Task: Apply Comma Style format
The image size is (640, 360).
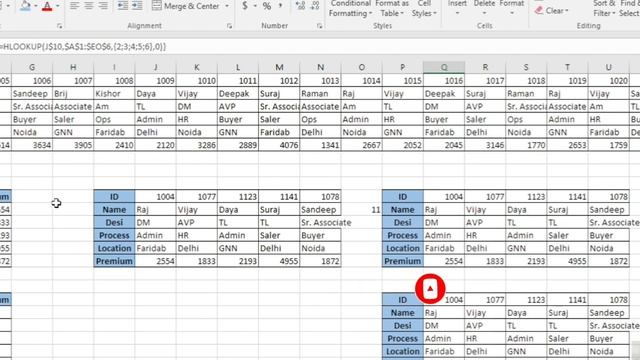Action: coord(281,6)
